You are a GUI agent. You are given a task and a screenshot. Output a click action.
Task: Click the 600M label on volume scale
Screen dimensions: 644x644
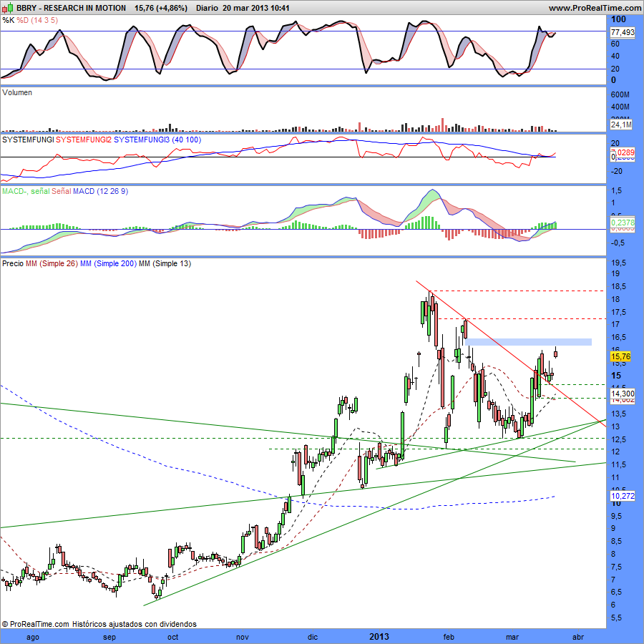coord(620,94)
